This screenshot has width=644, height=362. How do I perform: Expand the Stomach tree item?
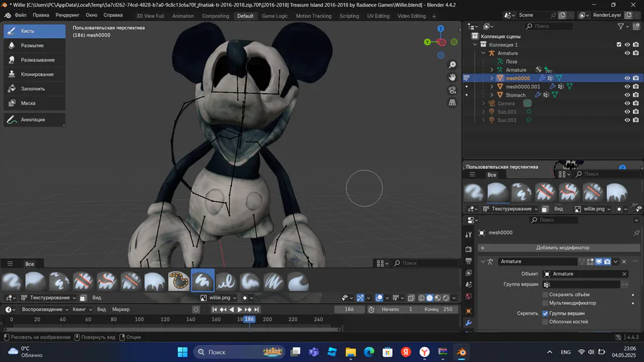pyautogui.click(x=492, y=95)
